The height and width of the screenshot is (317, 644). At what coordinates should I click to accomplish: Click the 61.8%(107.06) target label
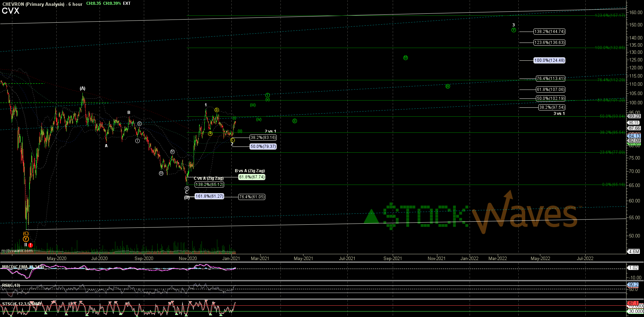click(551, 90)
